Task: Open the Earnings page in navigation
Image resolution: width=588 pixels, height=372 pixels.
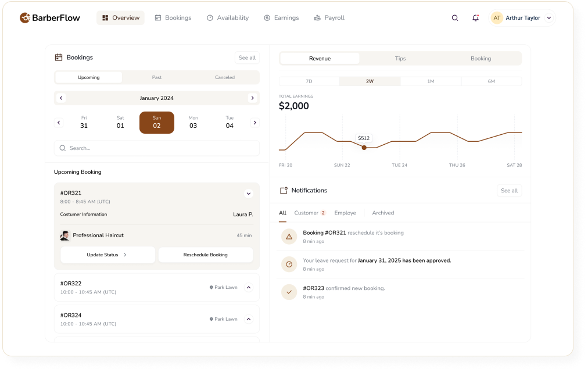Action: pos(281,18)
